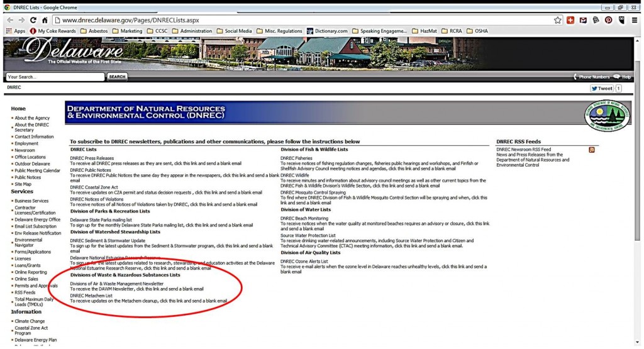Click the browser Forward arrow
The image size is (644, 349).
click(21, 20)
